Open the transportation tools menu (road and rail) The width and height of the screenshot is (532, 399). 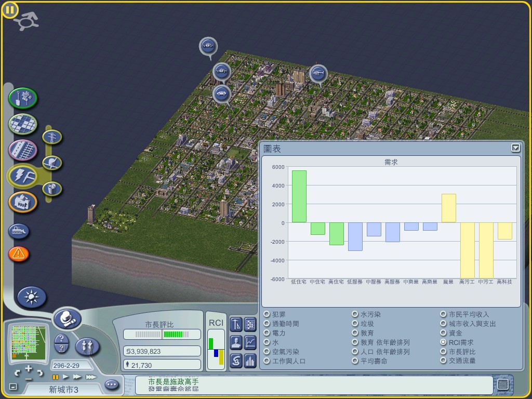point(23,150)
